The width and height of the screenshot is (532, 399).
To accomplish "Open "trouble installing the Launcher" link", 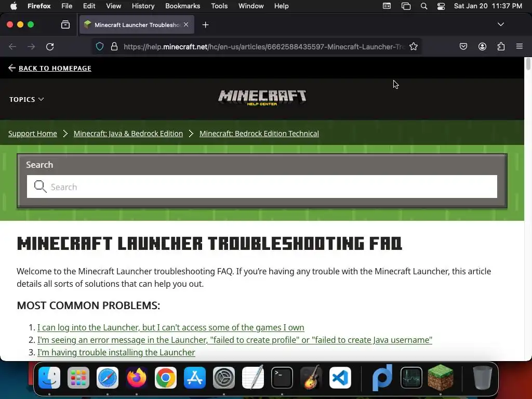I will tap(116, 353).
